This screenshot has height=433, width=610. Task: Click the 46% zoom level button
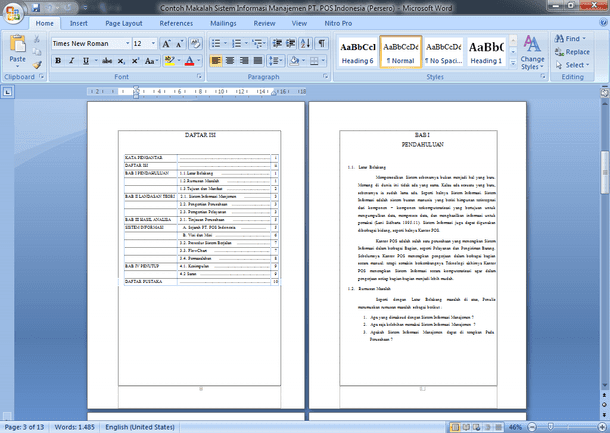515,427
